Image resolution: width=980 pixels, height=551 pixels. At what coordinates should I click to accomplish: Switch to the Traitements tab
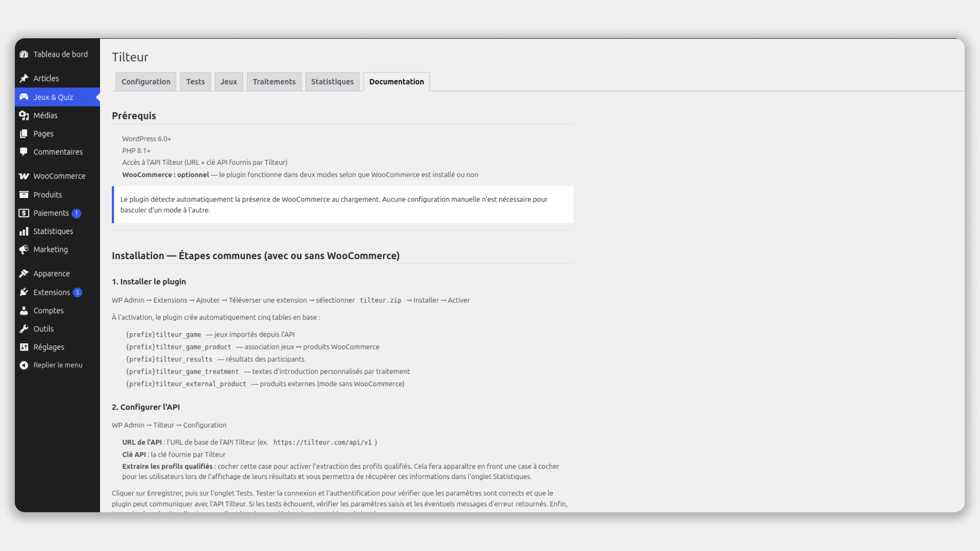274,82
